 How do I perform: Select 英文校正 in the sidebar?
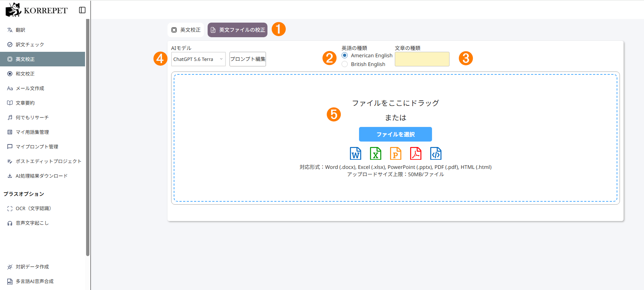[x=42, y=59]
